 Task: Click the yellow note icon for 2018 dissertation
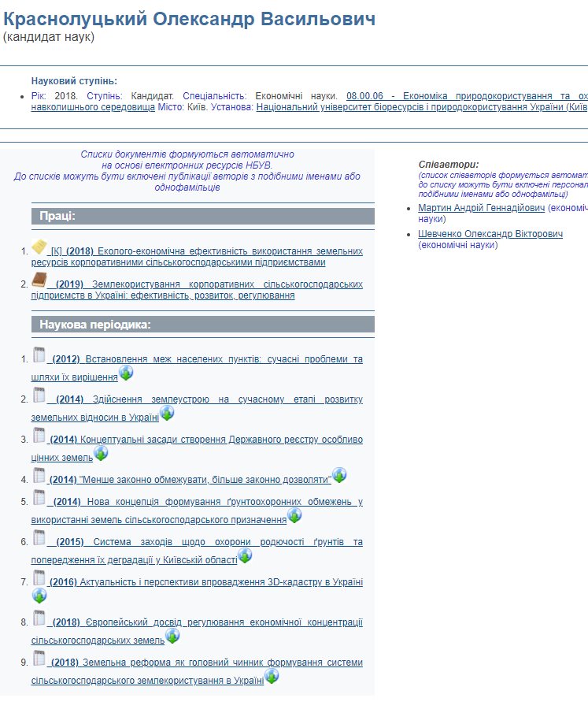coord(39,247)
